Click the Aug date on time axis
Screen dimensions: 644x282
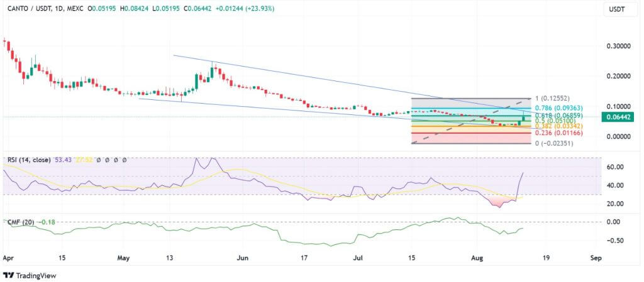click(477, 259)
